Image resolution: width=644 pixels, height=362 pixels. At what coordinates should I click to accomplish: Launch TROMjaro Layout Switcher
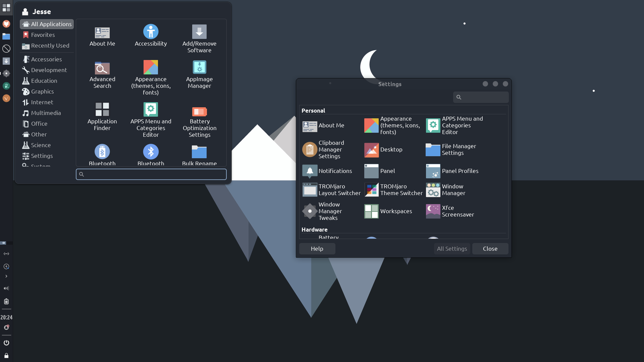[331, 190]
